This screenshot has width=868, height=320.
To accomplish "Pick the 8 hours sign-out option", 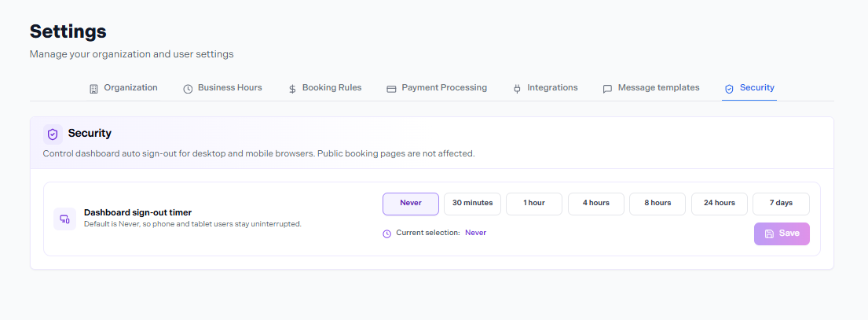I will click(x=657, y=204).
